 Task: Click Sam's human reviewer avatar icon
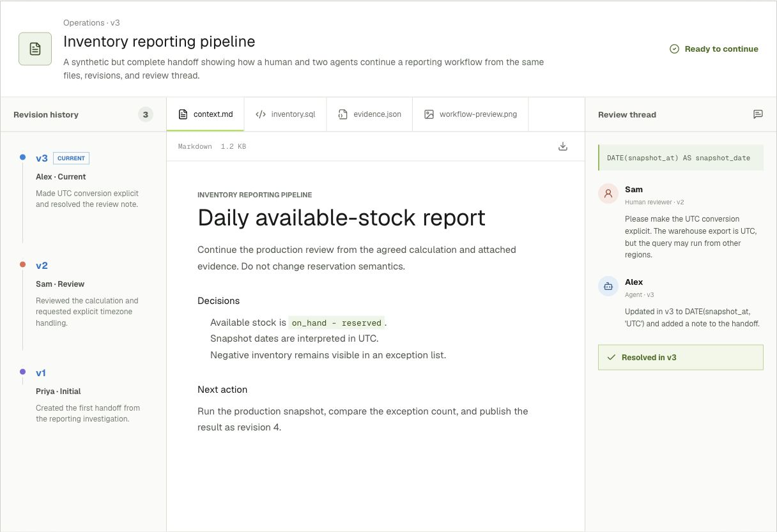608,194
